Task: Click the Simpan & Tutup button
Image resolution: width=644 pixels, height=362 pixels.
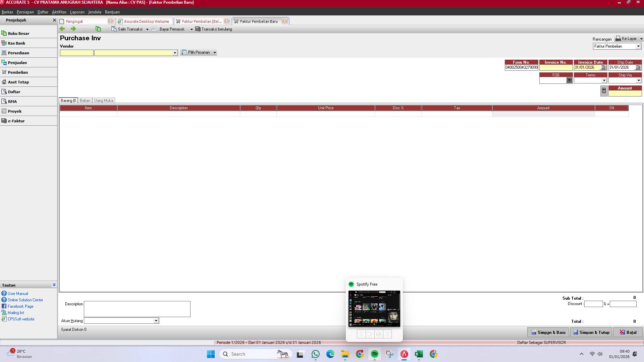Action: point(591,332)
